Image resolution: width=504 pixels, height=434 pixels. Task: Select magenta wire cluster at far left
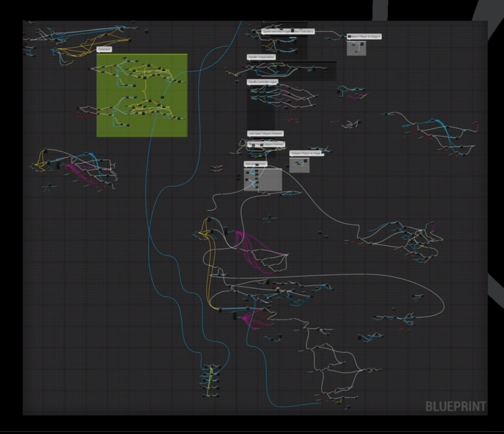point(79,175)
